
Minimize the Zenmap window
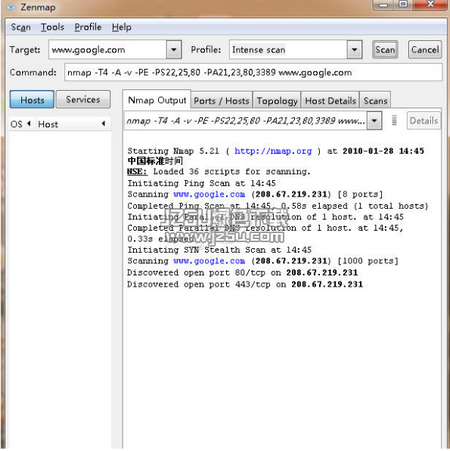pos(384,5)
